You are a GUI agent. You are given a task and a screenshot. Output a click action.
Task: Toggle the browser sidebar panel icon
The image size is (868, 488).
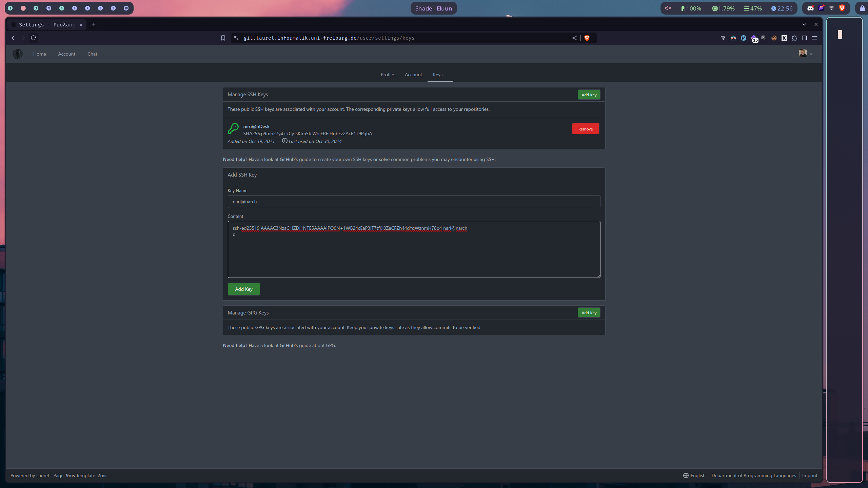coord(805,38)
